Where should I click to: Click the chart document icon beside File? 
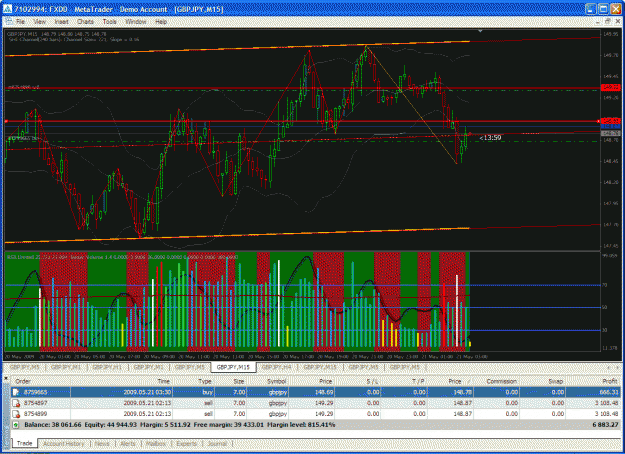8,21
